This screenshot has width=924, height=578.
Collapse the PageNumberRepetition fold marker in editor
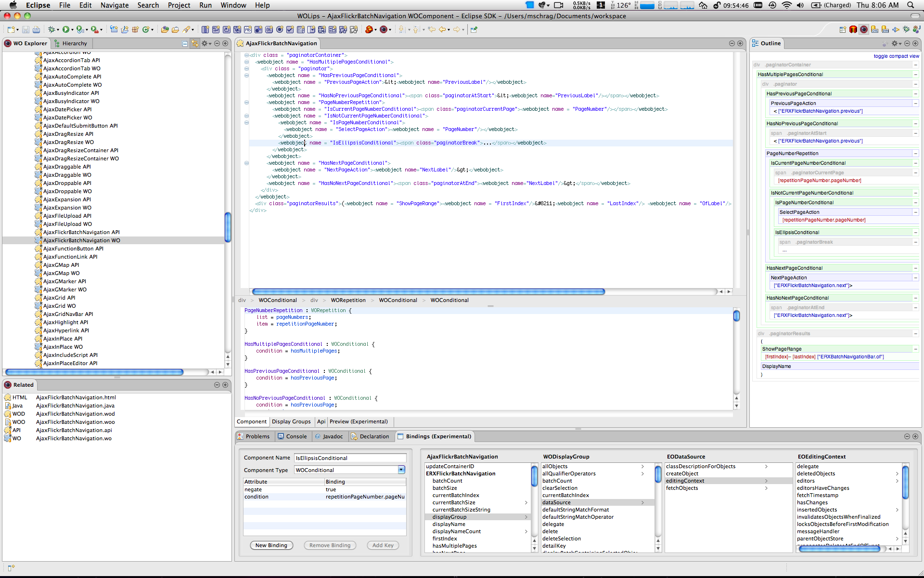click(x=246, y=103)
